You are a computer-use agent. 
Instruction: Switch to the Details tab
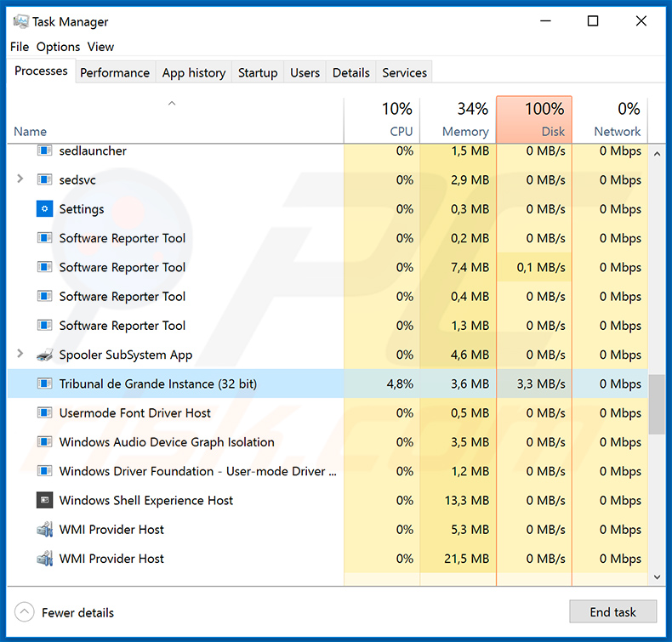(351, 72)
